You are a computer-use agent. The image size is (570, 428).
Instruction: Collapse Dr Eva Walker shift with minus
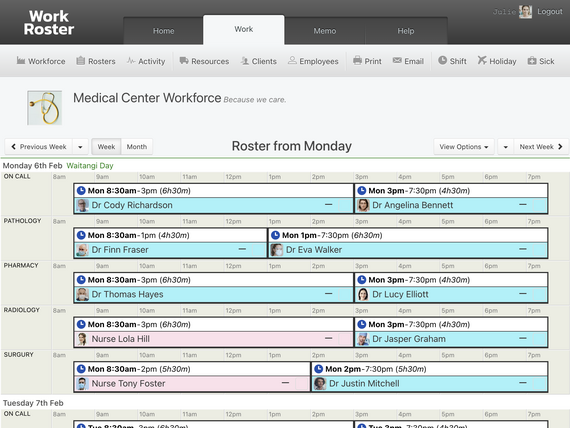[x=523, y=249]
